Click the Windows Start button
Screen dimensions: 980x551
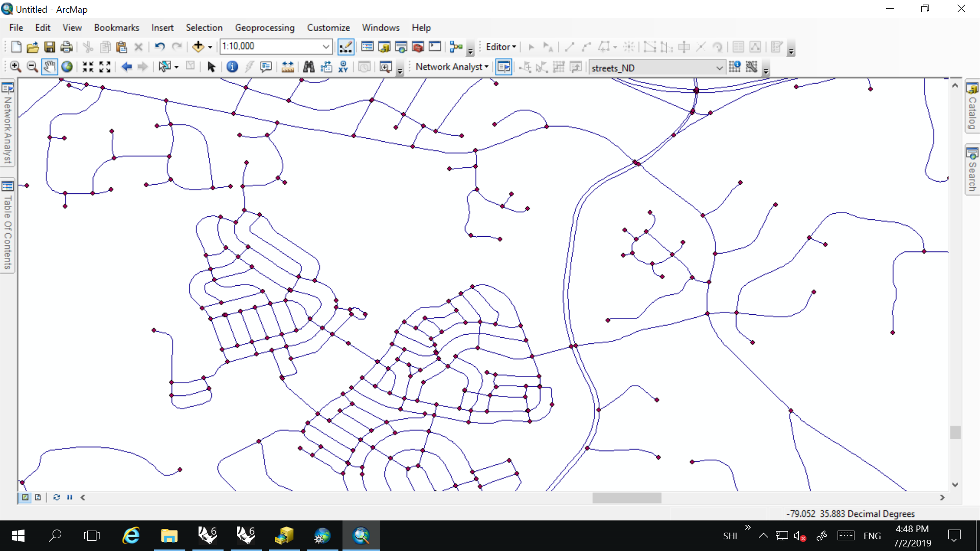pyautogui.click(x=18, y=536)
